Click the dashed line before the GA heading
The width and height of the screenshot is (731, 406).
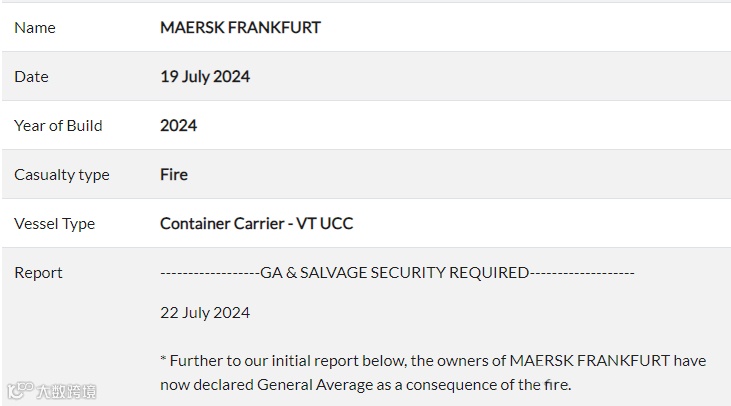pos(209,273)
